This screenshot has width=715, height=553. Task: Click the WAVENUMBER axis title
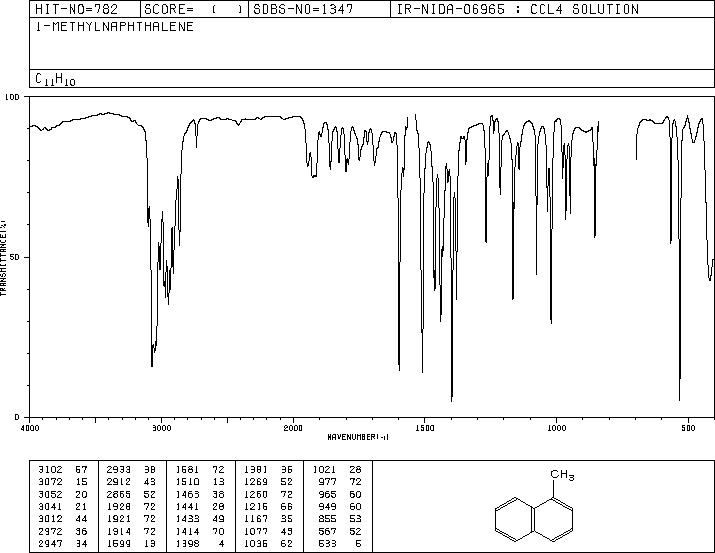358,437
